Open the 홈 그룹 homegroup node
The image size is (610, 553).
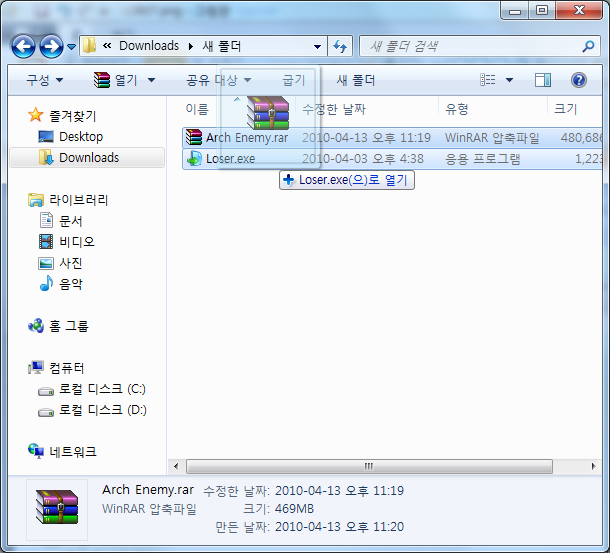coord(69,326)
